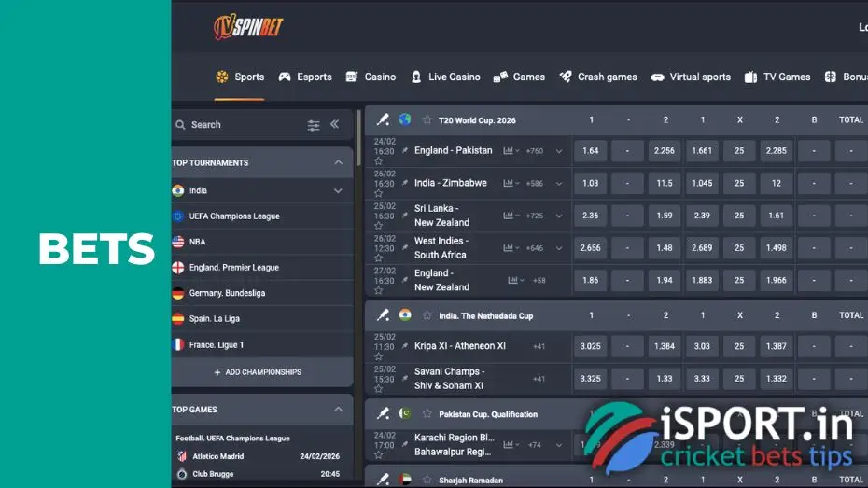Open the Casino tab
The height and width of the screenshot is (488, 868).
click(x=371, y=77)
